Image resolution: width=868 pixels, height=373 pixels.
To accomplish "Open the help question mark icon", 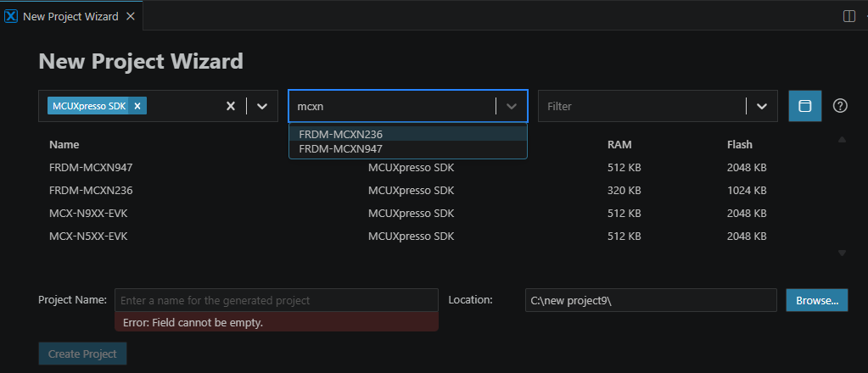I will tap(840, 106).
